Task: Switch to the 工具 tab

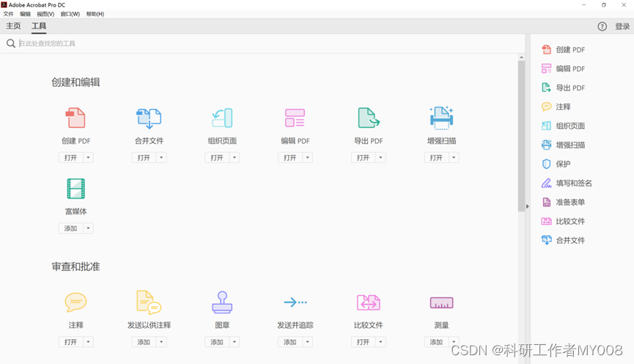Action: point(39,26)
